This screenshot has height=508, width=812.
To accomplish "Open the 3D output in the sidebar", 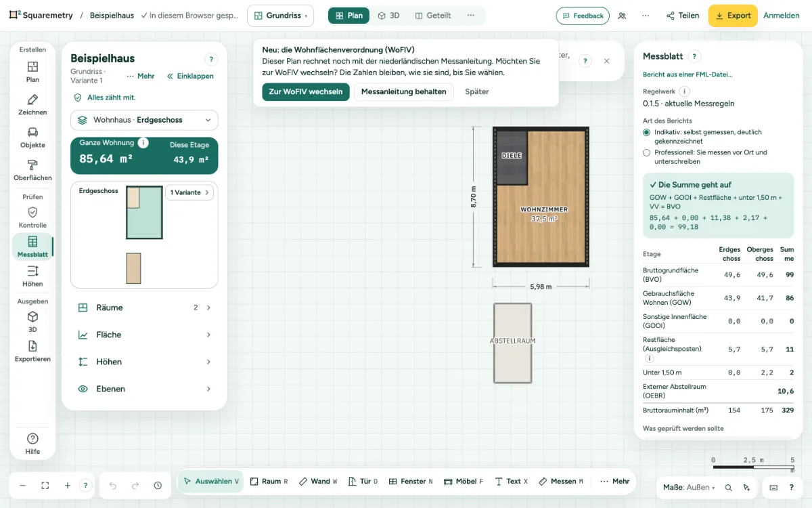I will coord(32,322).
